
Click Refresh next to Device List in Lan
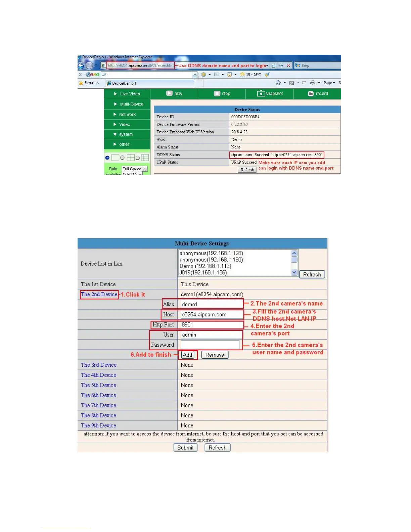coord(312,274)
